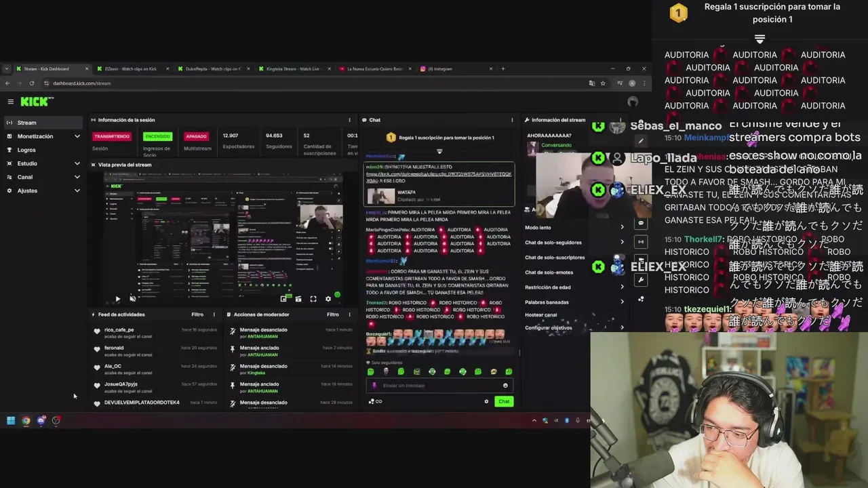Open Filtro in Acciones de moderador

(333, 314)
